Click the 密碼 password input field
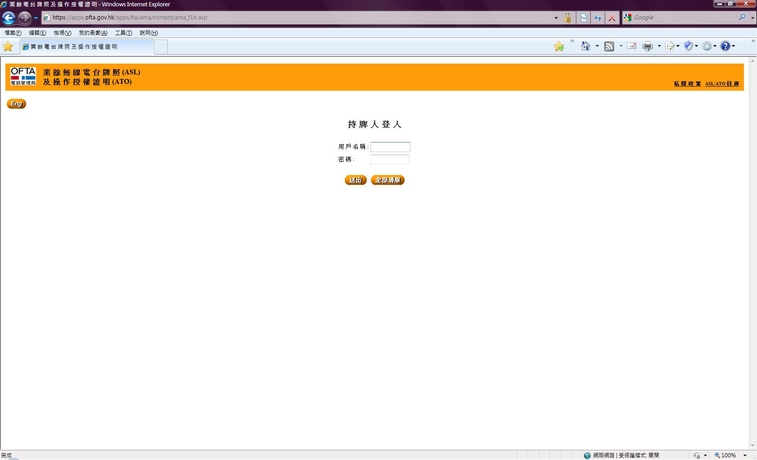Image resolution: width=757 pixels, height=460 pixels. (390, 159)
